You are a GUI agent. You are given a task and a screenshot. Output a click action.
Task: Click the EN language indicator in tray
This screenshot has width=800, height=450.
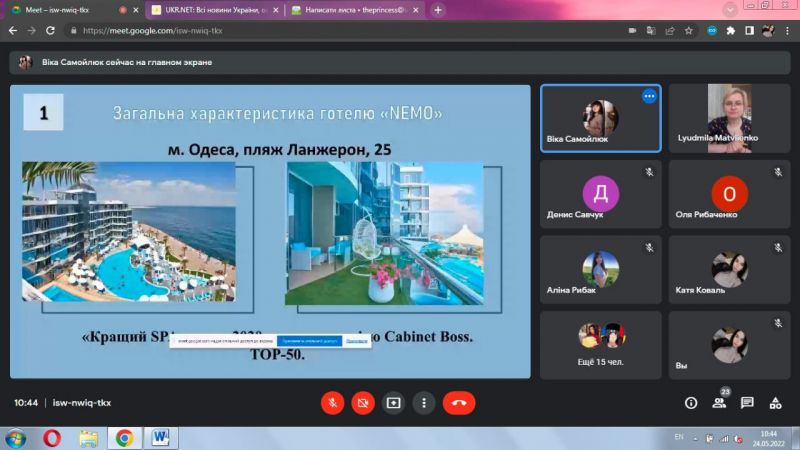pyautogui.click(x=679, y=437)
